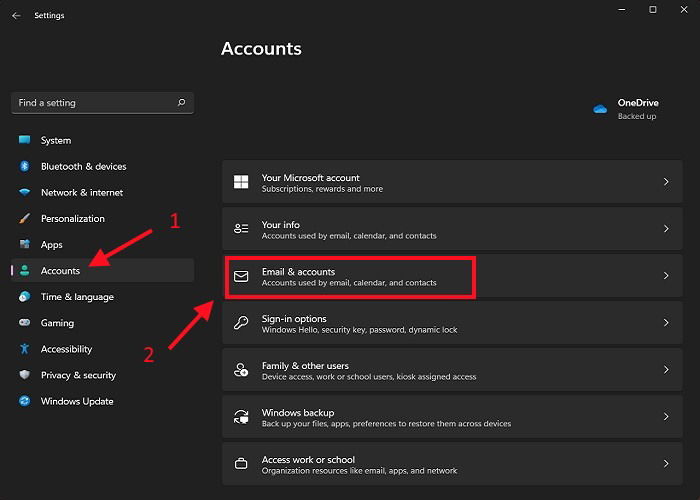Click the back arrow in Settings header
700x500 pixels.
coord(16,16)
